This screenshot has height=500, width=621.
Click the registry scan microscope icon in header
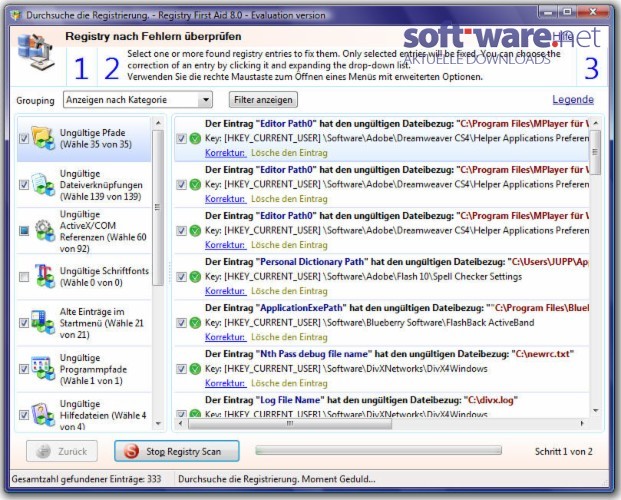coord(36,52)
